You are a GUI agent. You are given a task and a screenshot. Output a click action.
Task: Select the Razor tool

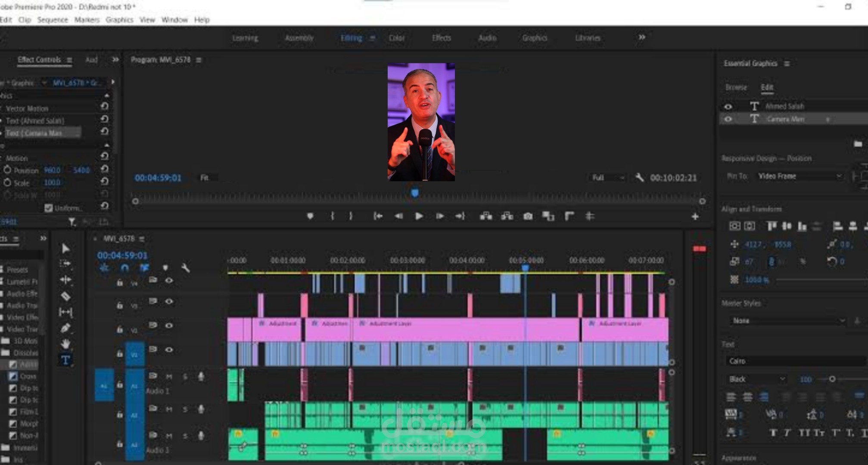[x=65, y=296]
